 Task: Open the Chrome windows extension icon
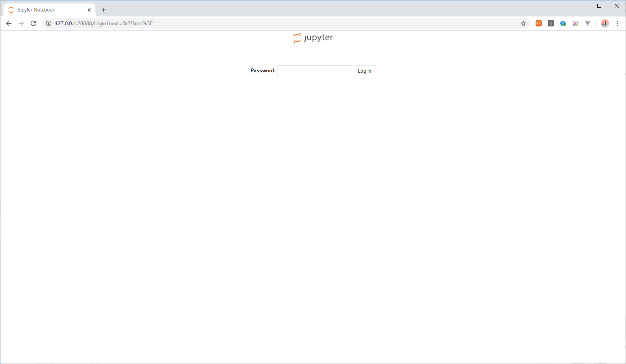[x=575, y=23]
